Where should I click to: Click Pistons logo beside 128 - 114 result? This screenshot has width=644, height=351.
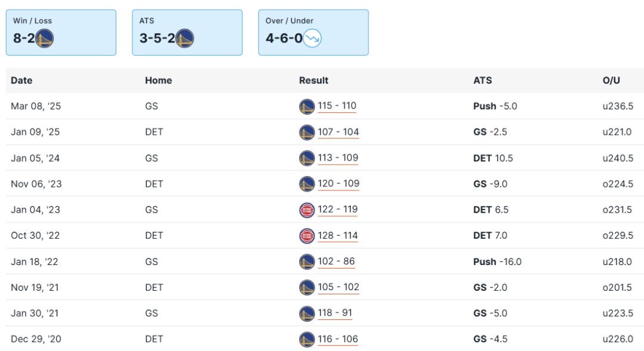(306, 236)
